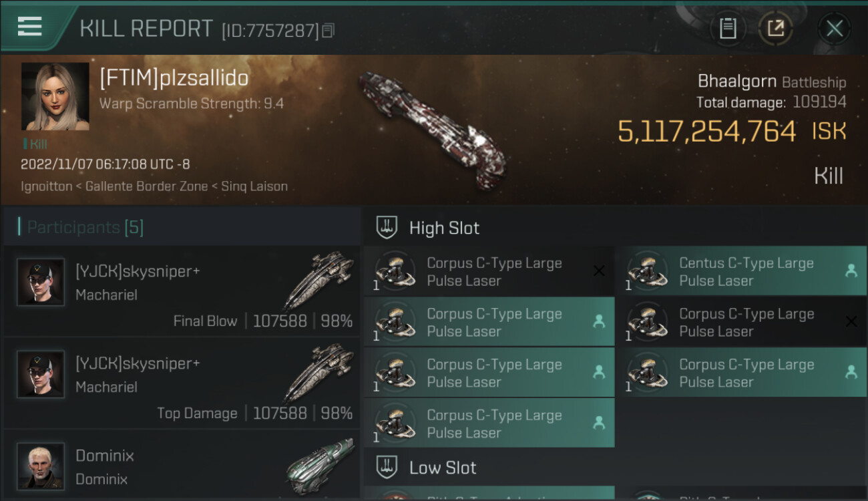
Task: Click the share export icon
Action: pyautogui.click(x=775, y=29)
